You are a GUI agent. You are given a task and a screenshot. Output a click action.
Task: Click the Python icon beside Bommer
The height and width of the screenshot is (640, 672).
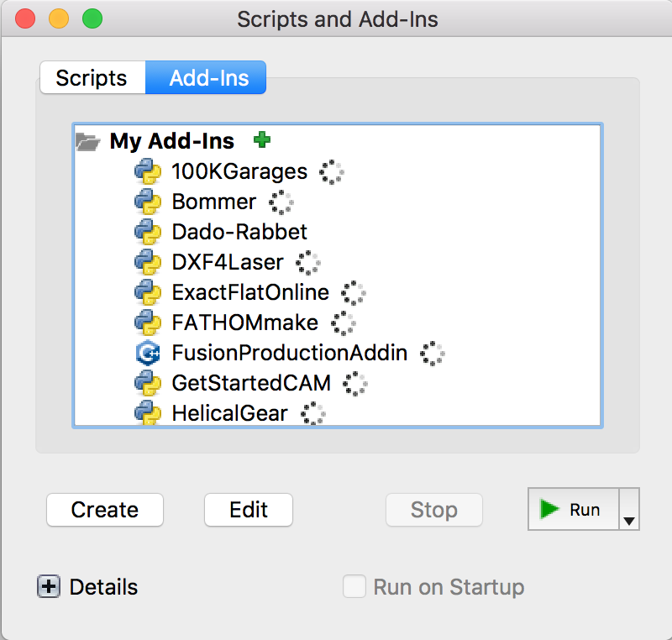148,202
